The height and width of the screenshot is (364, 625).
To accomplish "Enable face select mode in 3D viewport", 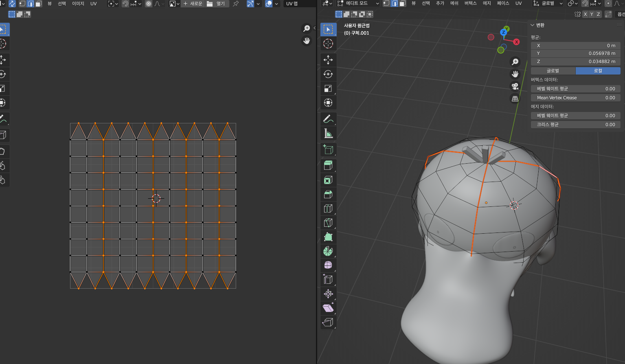I will coord(402,4).
